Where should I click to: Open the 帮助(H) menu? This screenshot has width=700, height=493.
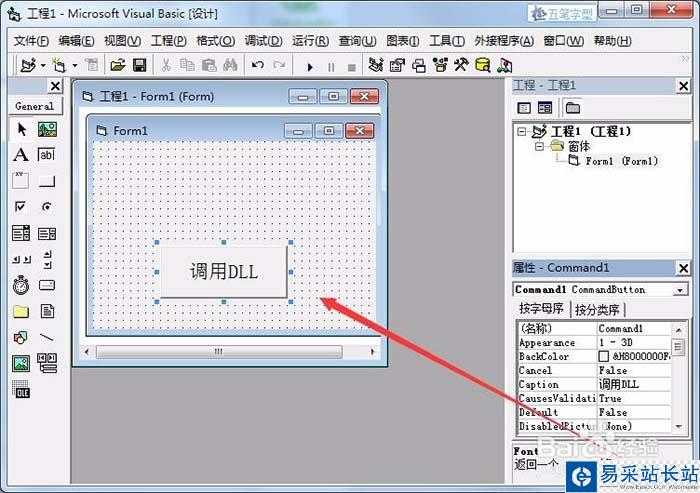tap(612, 41)
